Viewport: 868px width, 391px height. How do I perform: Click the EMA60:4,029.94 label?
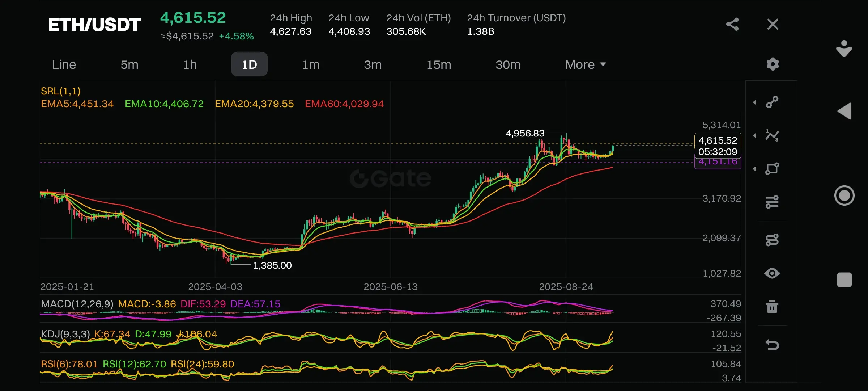pos(344,104)
